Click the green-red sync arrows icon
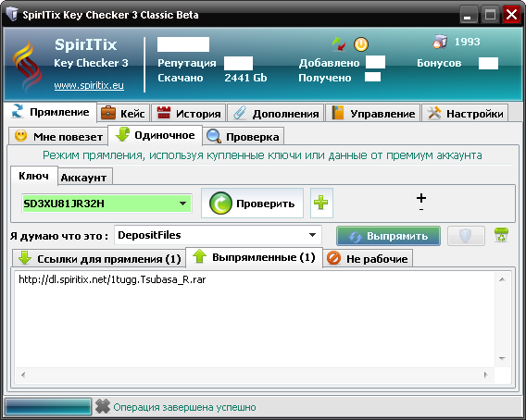 pos(339,44)
